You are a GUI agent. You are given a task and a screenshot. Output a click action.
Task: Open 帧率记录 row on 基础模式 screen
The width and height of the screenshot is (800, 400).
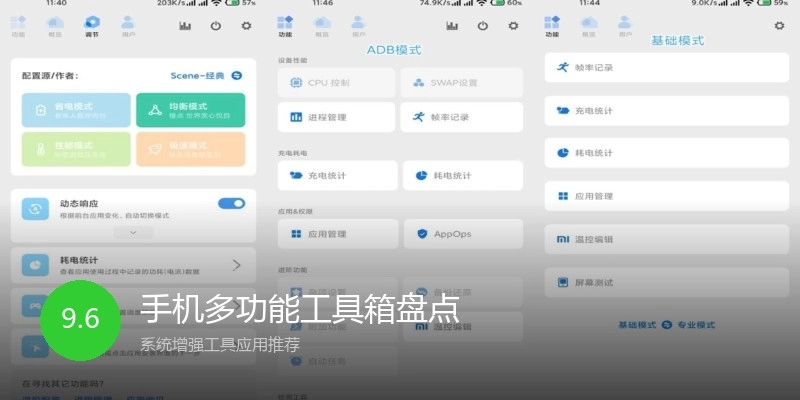667,67
